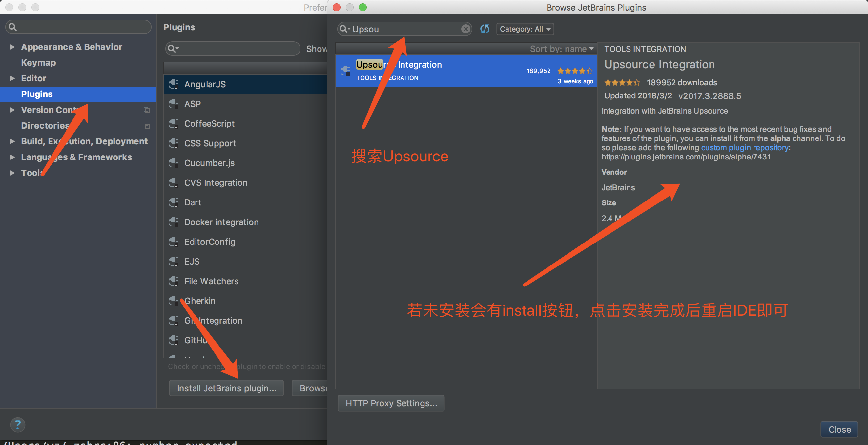The width and height of the screenshot is (868, 445).
Task: Expand Build, Execution, Deployment group
Action: [12, 141]
